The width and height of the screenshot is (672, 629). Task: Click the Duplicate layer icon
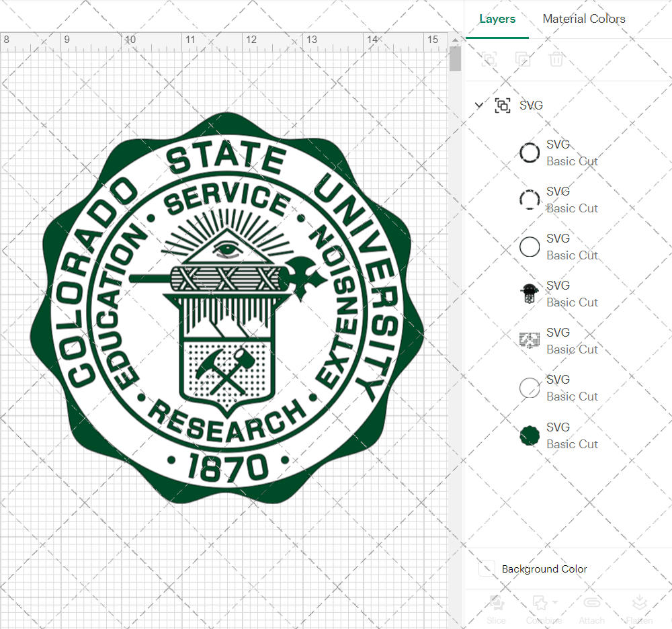(x=522, y=59)
